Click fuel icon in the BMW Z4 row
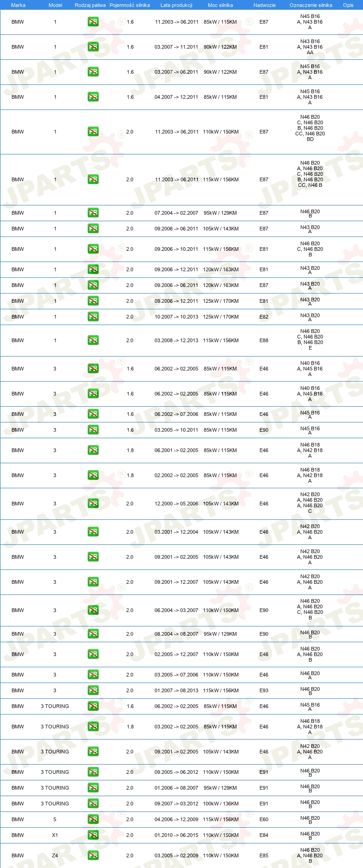Screen dimensions: 363x868 pyautogui.click(x=93, y=855)
